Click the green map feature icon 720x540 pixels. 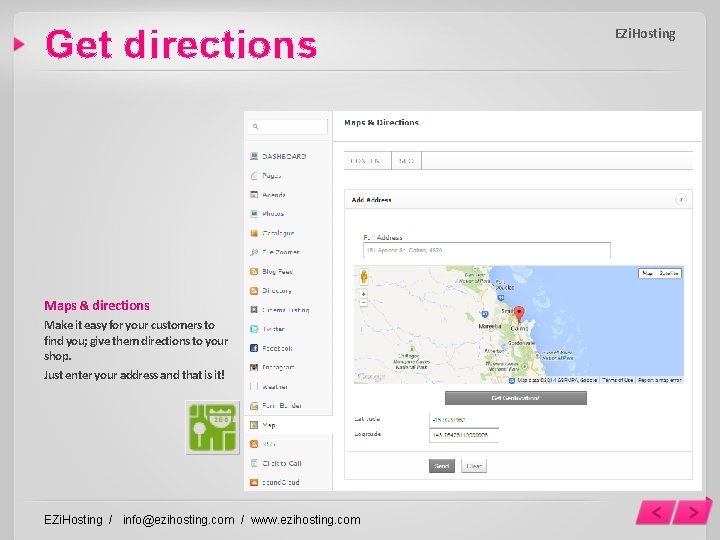(x=213, y=428)
